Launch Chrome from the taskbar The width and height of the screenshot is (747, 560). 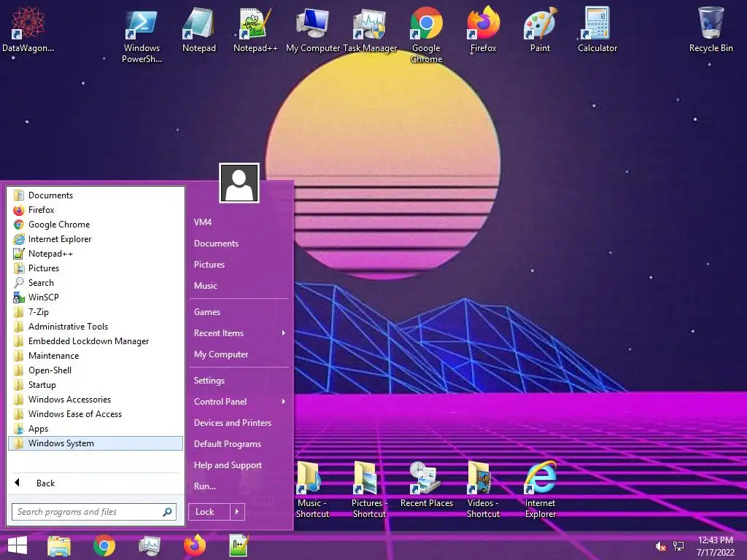(x=104, y=545)
